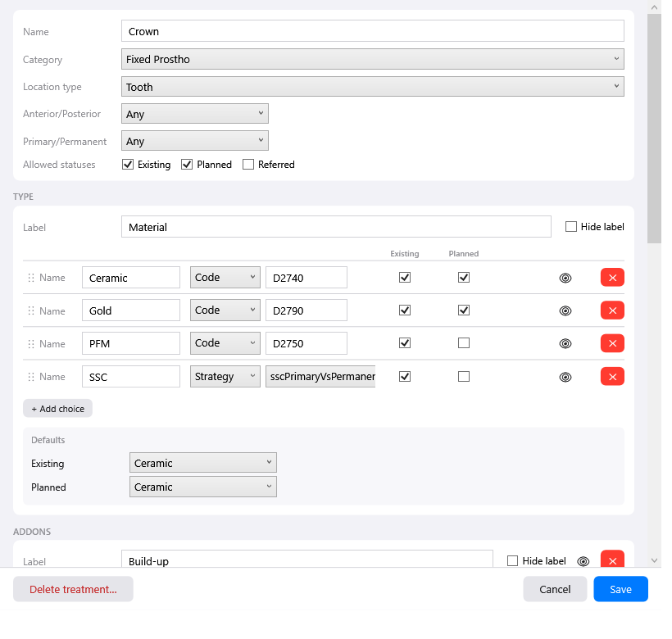Click the drag handle of PFM row

31,344
